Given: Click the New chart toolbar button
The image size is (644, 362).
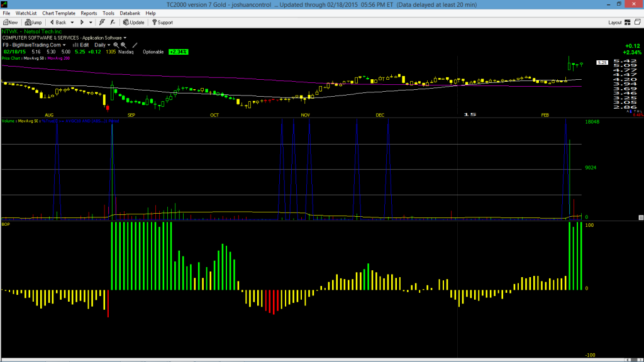Looking at the screenshot, I should point(10,23).
